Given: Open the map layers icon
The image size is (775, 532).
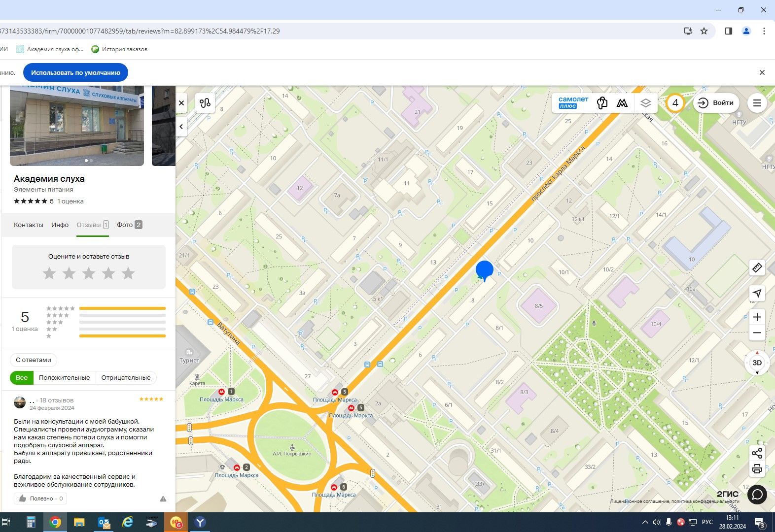Looking at the screenshot, I should click(x=645, y=103).
